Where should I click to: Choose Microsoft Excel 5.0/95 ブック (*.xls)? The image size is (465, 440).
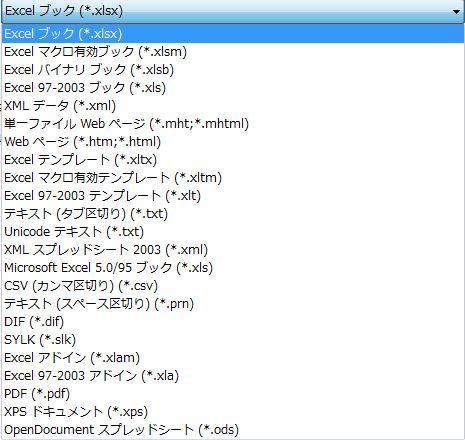pyautogui.click(x=233, y=268)
